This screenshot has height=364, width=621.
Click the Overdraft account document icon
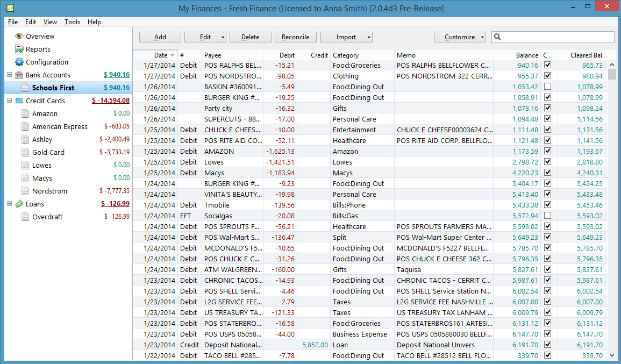pyautogui.click(x=25, y=217)
